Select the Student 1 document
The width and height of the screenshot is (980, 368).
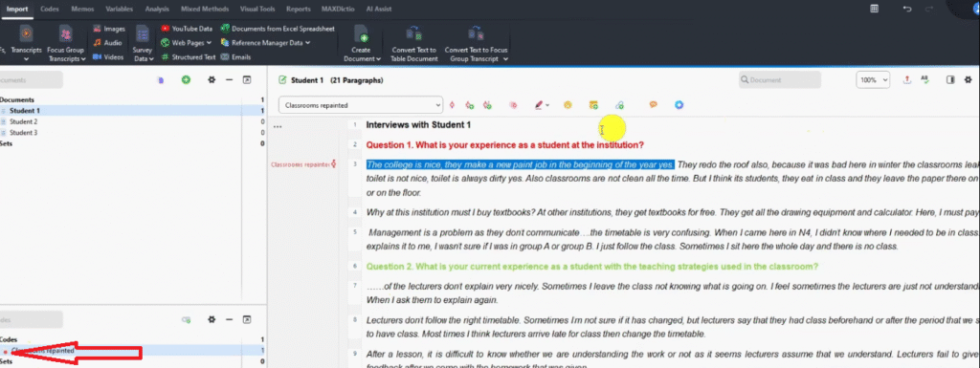132,111
